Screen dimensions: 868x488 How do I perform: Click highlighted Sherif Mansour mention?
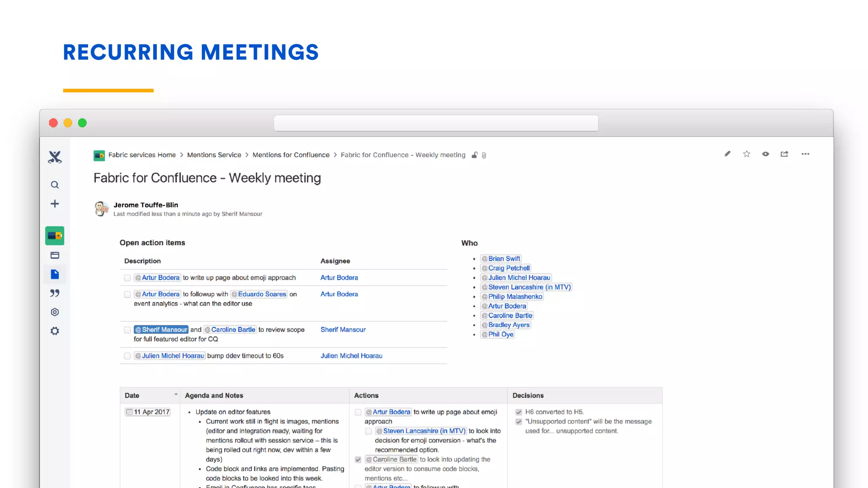[x=161, y=330]
